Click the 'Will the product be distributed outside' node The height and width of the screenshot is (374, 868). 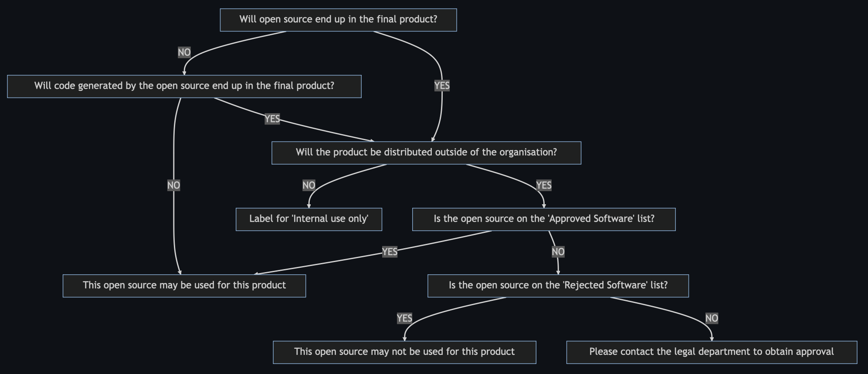(x=426, y=153)
